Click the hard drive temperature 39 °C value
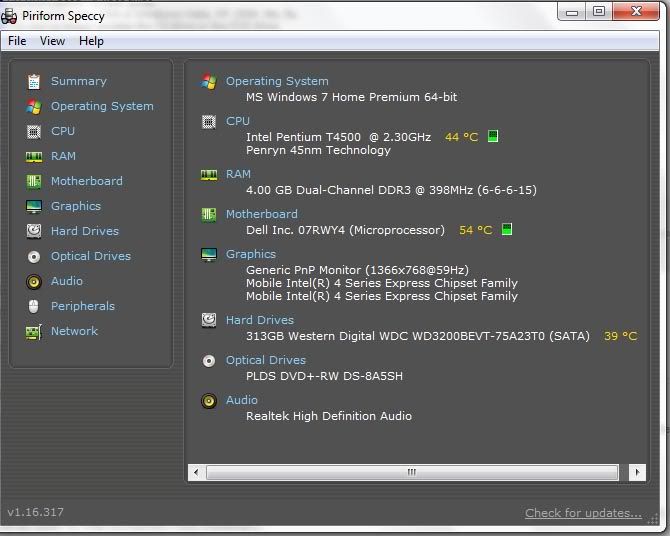Screen dimensions: 670x536 pos(620,336)
